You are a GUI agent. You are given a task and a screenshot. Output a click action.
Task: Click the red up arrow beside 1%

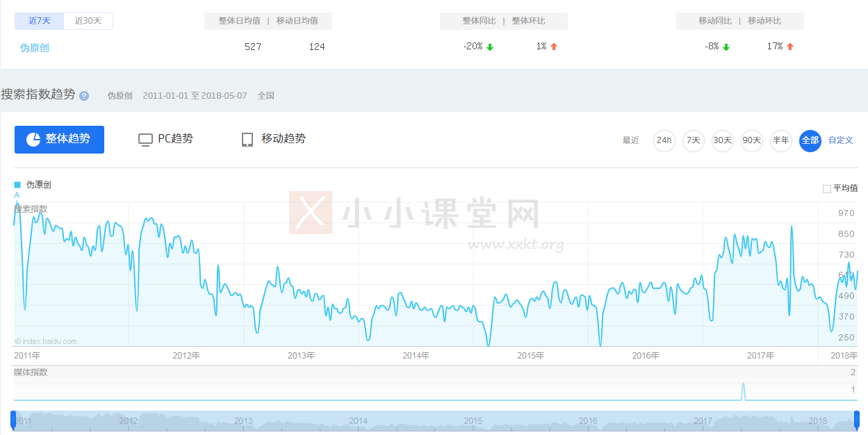(554, 47)
